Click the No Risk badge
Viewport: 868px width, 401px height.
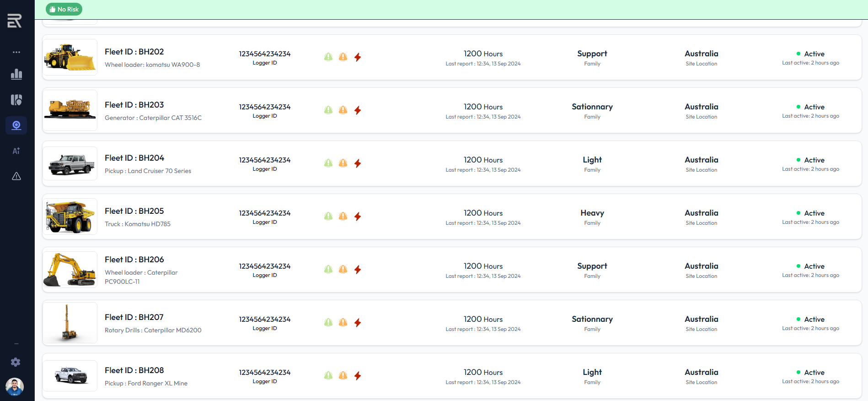point(64,9)
